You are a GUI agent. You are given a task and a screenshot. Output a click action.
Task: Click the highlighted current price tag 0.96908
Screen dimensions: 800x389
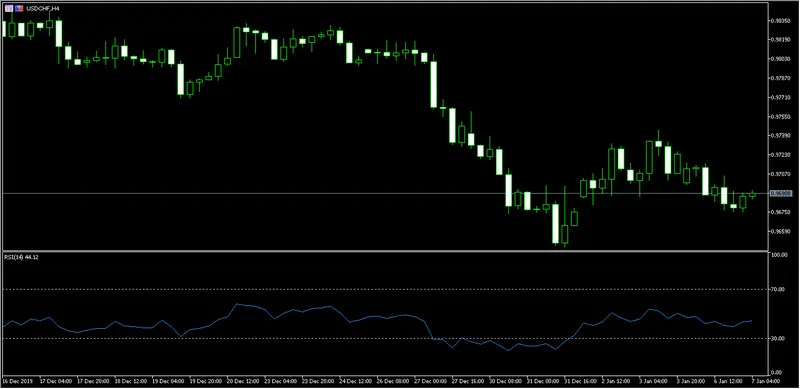tap(782, 193)
